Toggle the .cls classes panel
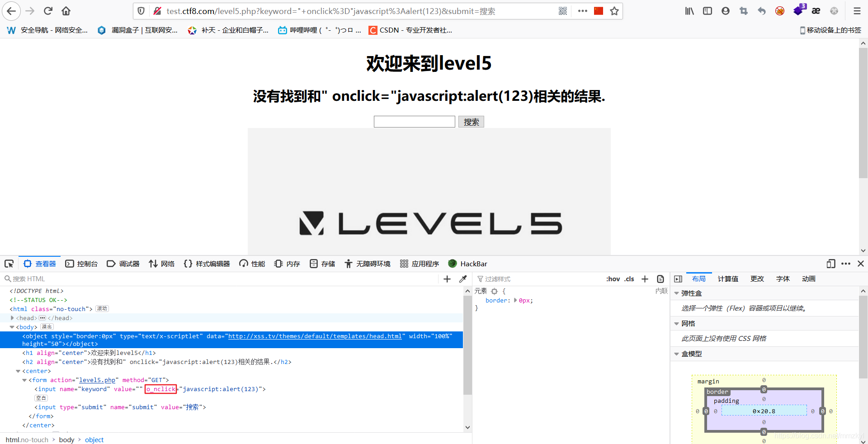 [629, 279]
